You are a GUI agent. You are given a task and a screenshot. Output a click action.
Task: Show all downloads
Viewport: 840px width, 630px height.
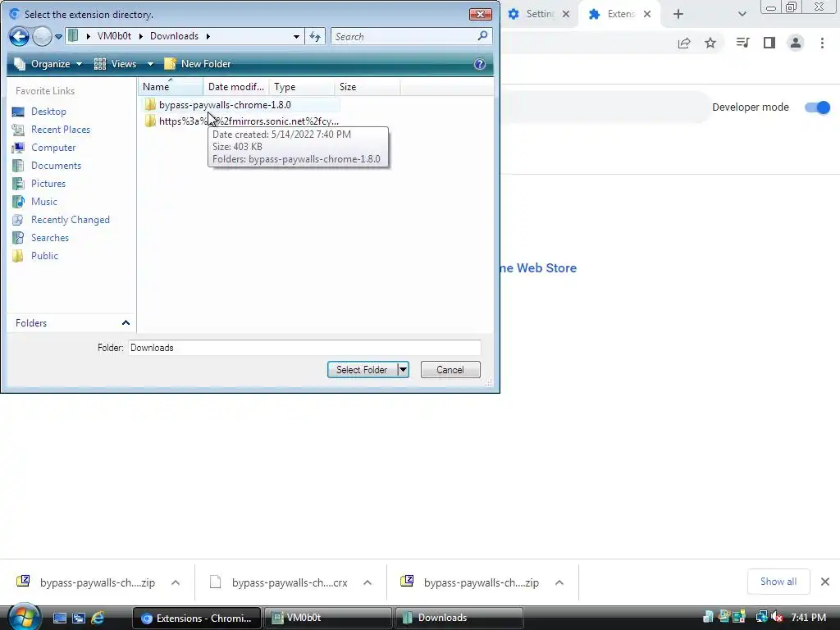coord(778,582)
